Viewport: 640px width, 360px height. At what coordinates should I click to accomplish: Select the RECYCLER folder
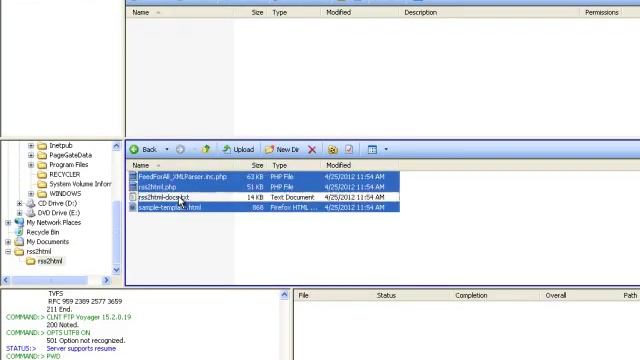click(x=64, y=174)
